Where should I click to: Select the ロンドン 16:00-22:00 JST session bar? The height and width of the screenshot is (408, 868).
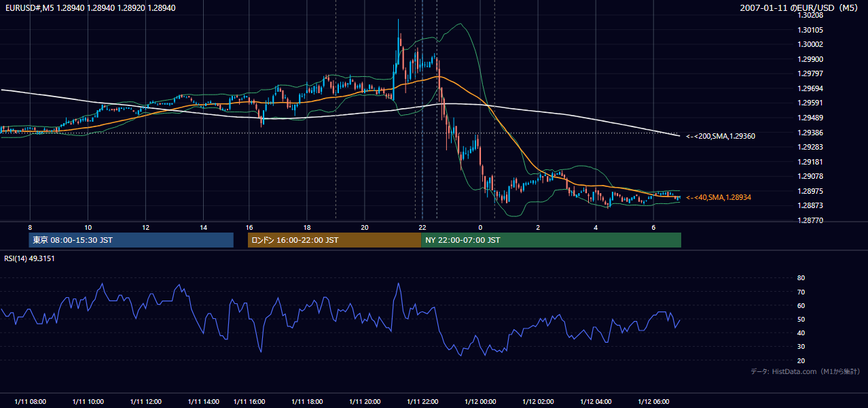pyautogui.click(x=334, y=240)
